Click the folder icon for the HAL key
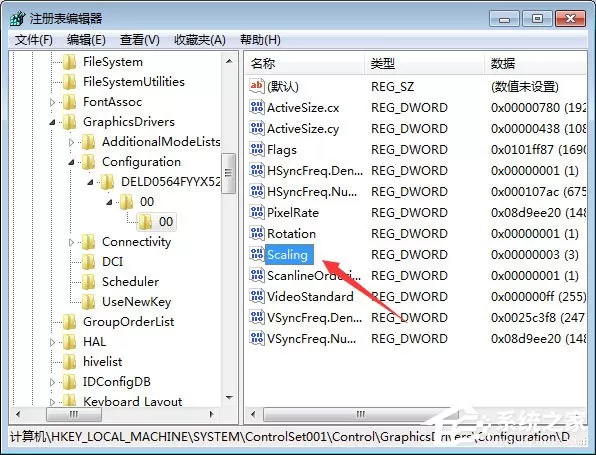 click(70, 342)
